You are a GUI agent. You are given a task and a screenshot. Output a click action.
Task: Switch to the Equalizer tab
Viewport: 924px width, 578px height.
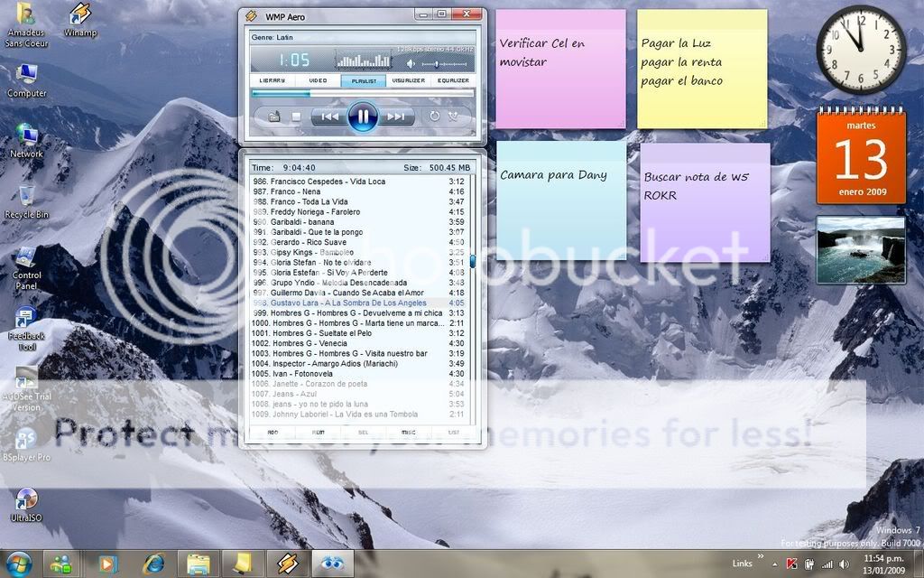[453, 80]
